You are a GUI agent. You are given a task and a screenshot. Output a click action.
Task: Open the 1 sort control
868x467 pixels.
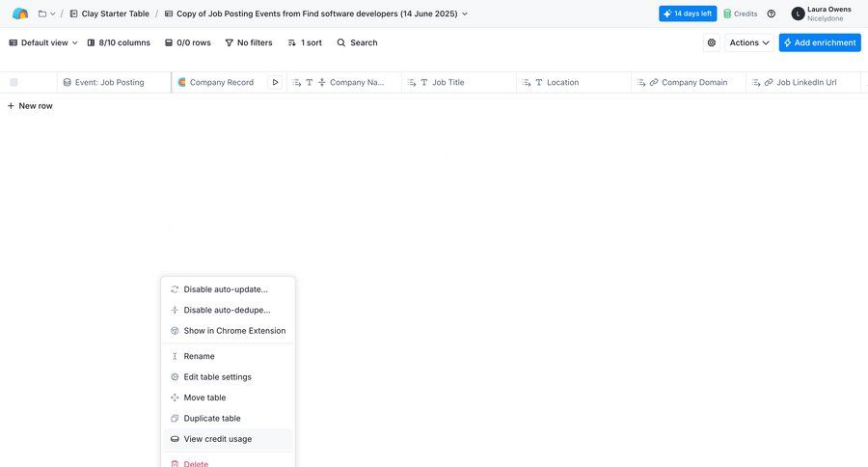click(x=305, y=42)
